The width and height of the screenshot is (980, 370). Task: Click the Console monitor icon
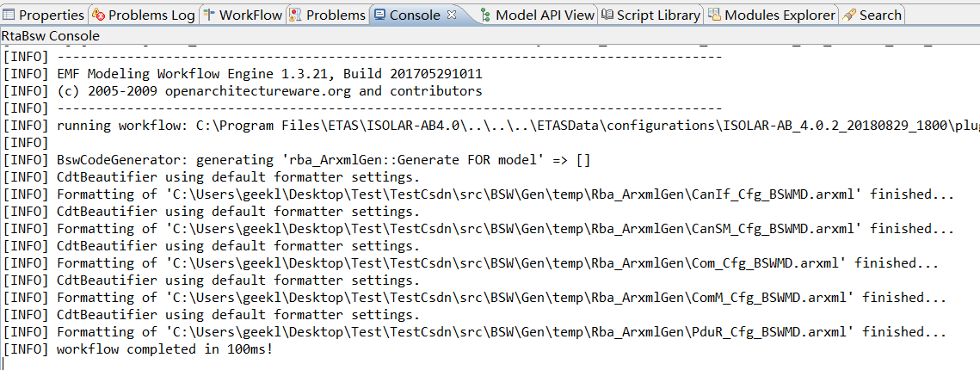click(x=380, y=15)
